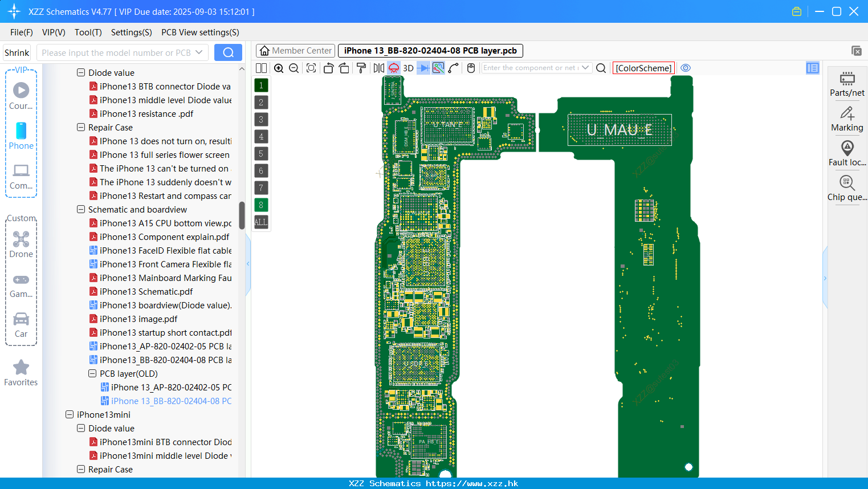The image size is (868, 489).
Task: Show PCB layer 8
Action: coord(261,205)
